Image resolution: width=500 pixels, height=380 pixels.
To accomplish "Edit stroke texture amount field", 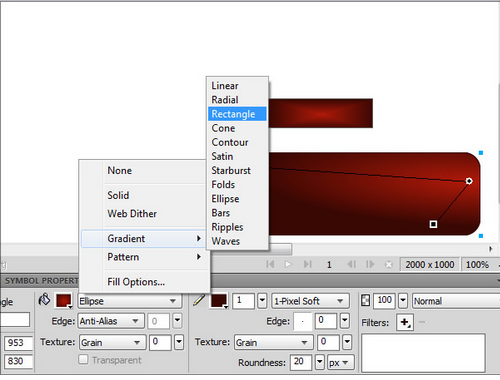I will (328, 342).
